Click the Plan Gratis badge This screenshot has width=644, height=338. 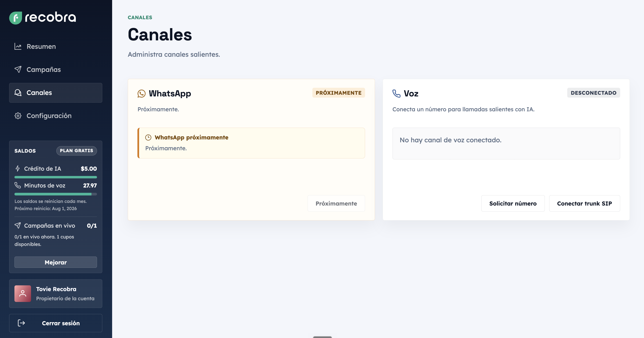[x=77, y=151]
